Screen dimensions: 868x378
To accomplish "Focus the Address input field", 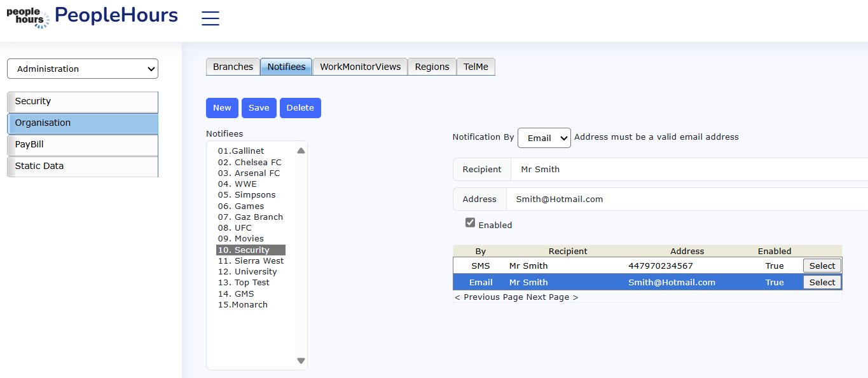I will click(x=687, y=199).
